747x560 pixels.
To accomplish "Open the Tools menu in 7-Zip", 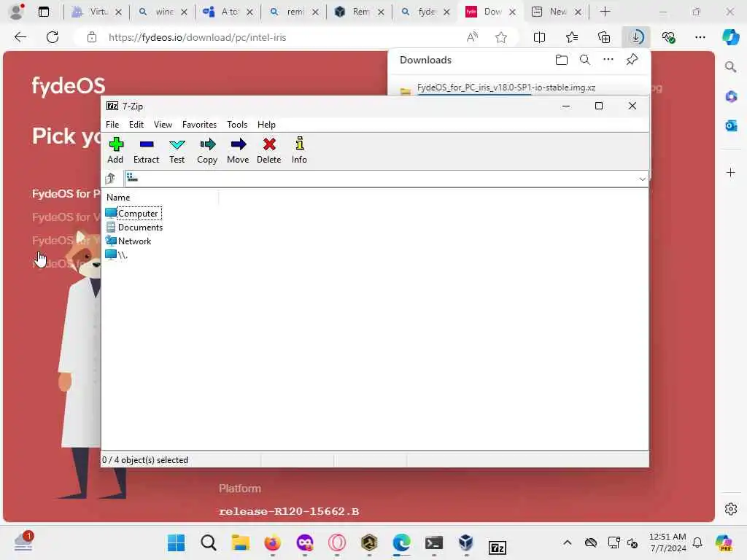I will pos(237,124).
